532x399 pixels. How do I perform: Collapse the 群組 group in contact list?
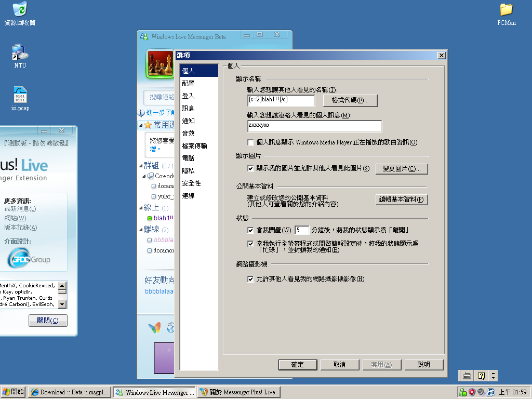coord(141,166)
